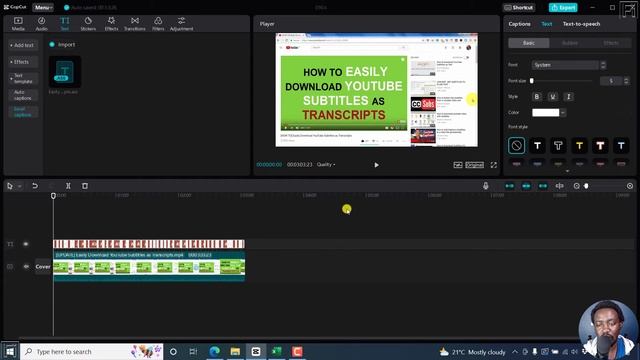Click the Original aspect ratio button

474,165
